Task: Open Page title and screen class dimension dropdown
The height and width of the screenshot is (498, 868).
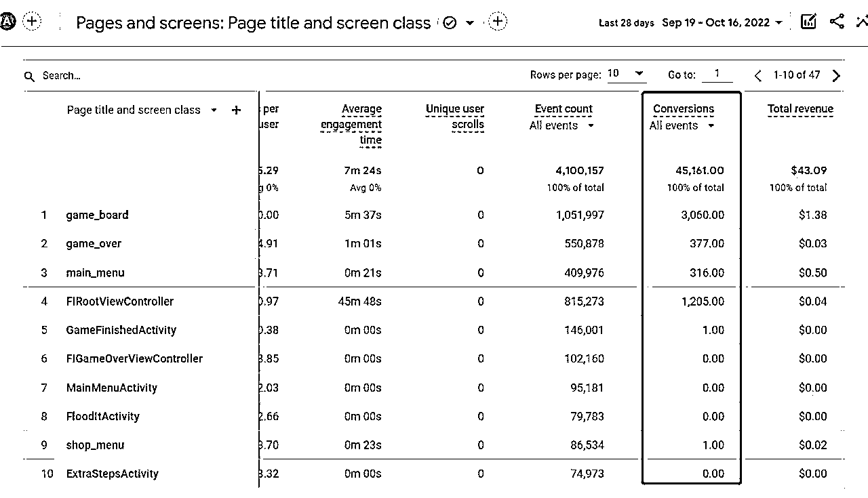Action: 214,110
